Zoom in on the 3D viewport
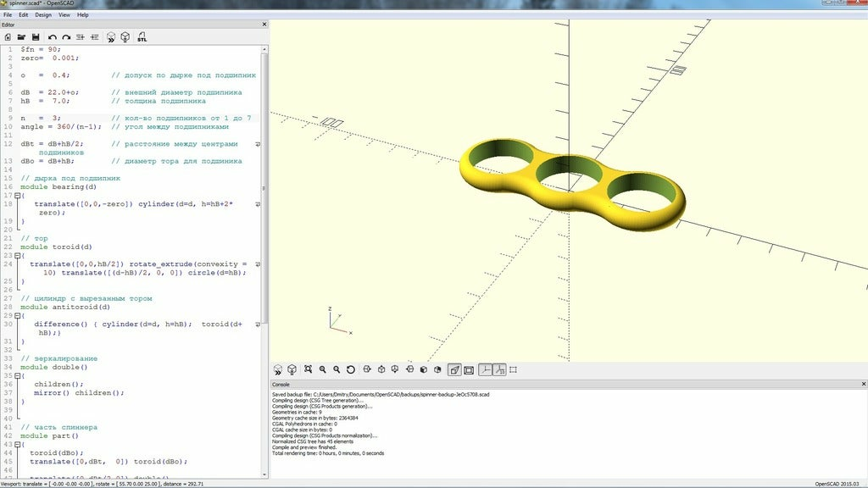868x488 pixels. (x=323, y=369)
